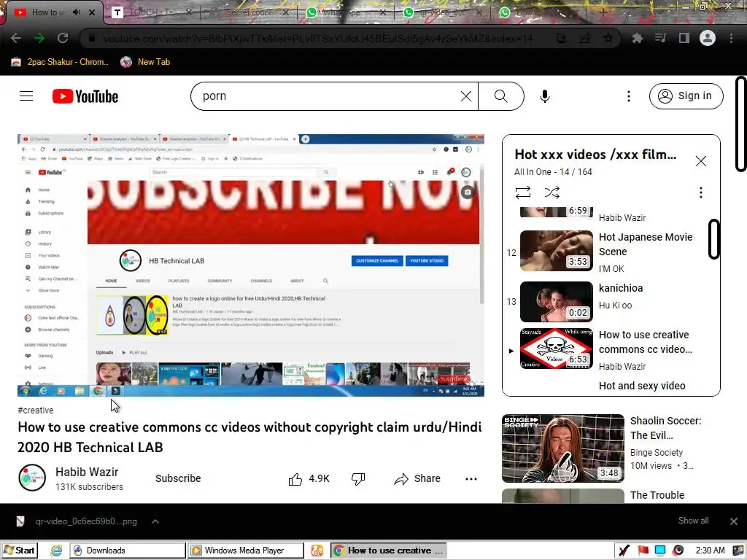Switch to Downloads taskbar window
The width and height of the screenshot is (747, 560).
tap(128, 551)
